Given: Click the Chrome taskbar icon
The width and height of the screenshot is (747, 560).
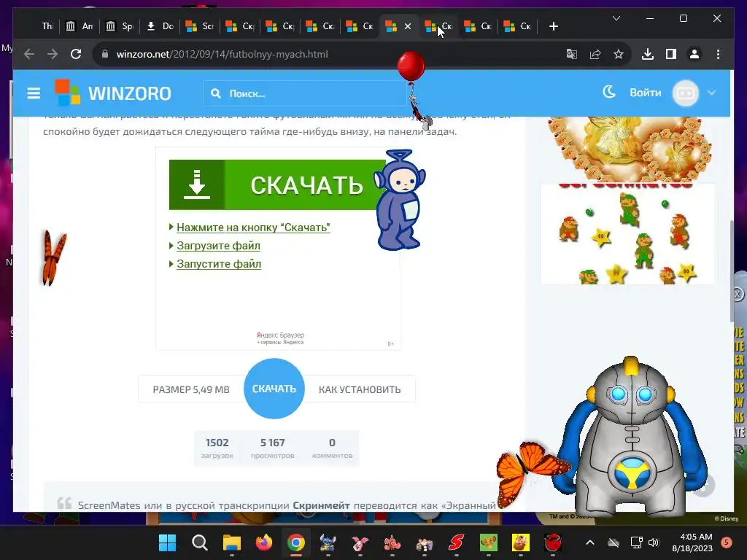Looking at the screenshot, I should pos(296,542).
